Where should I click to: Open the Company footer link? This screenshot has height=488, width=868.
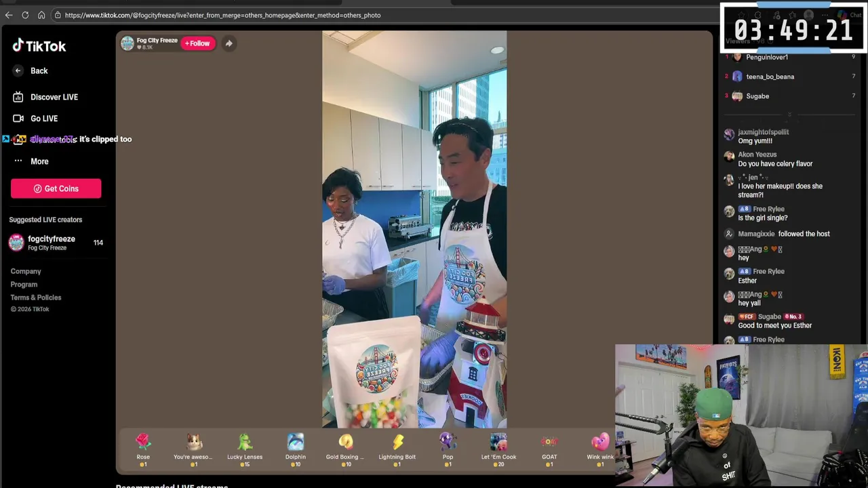(26, 271)
